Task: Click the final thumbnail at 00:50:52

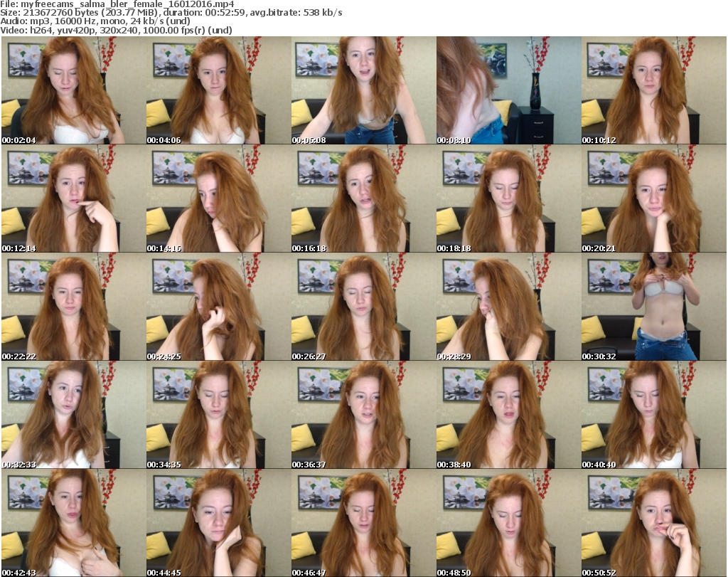Action: [x=654, y=523]
